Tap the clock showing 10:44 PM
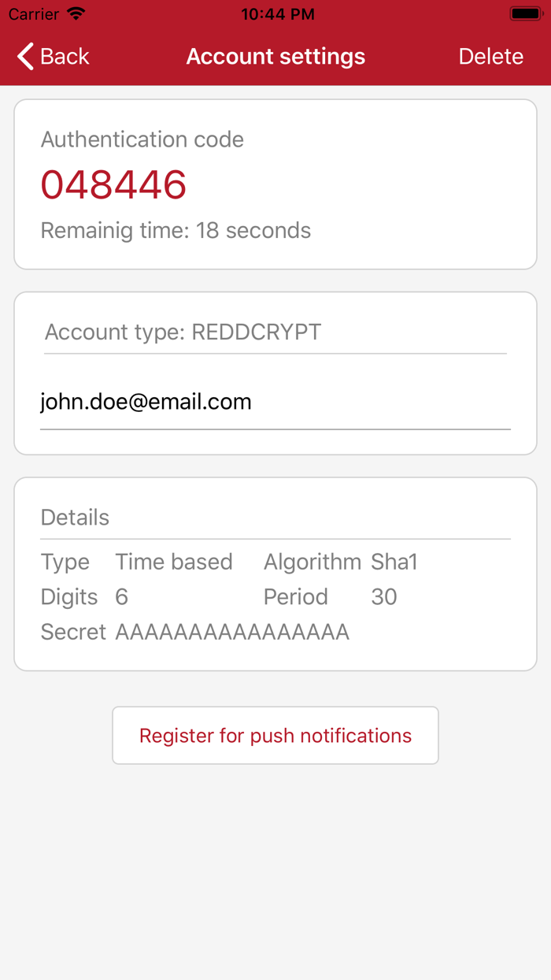The height and width of the screenshot is (980, 551). (x=277, y=13)
